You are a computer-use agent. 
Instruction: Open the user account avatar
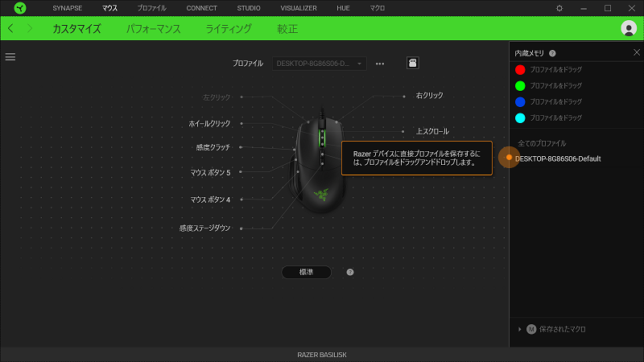[629, 28]
